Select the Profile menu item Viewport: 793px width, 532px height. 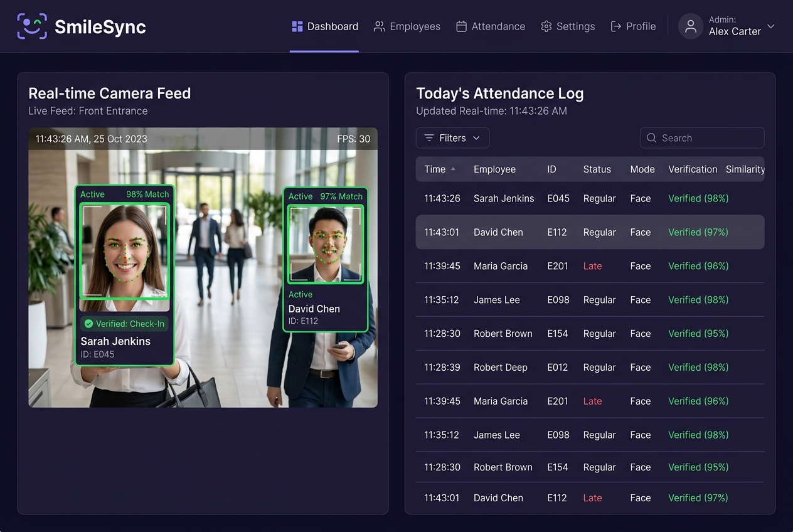point(634,26)
